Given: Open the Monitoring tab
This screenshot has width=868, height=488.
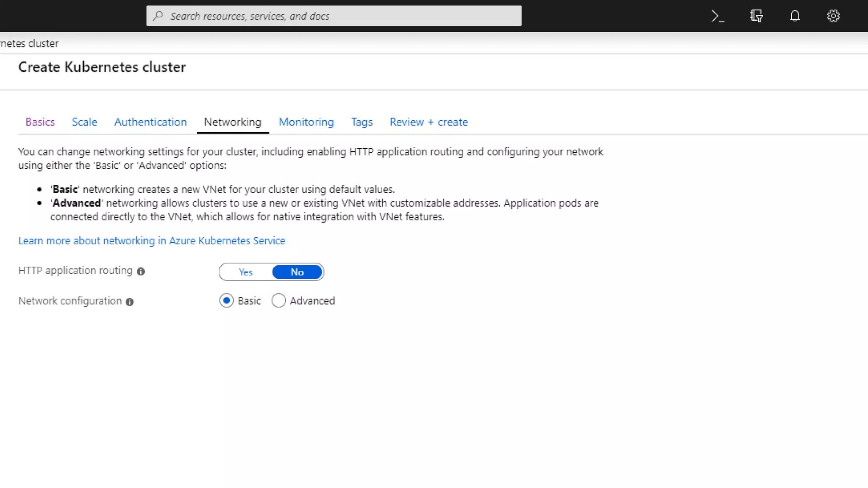Looking at the screenshot, I should click(306, 122).
